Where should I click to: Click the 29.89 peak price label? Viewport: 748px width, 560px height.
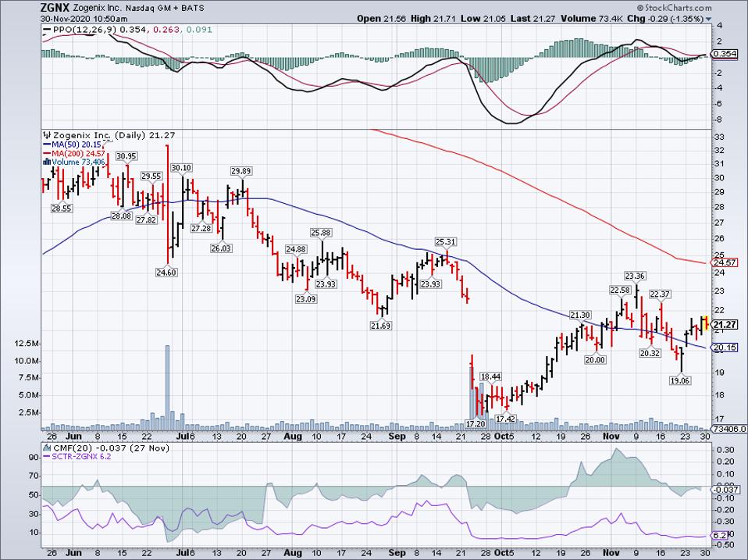[241, 171]
